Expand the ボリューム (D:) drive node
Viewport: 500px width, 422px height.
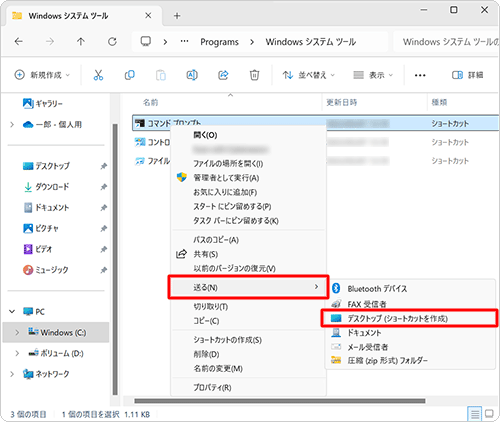pyautogui.click(x=17, y=353)
